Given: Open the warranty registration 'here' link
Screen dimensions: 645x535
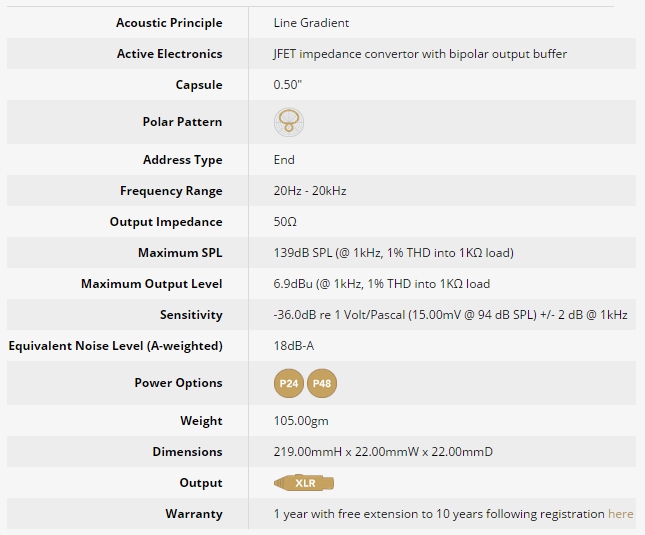Looking at the screenshot, I should tap(620, 514).
